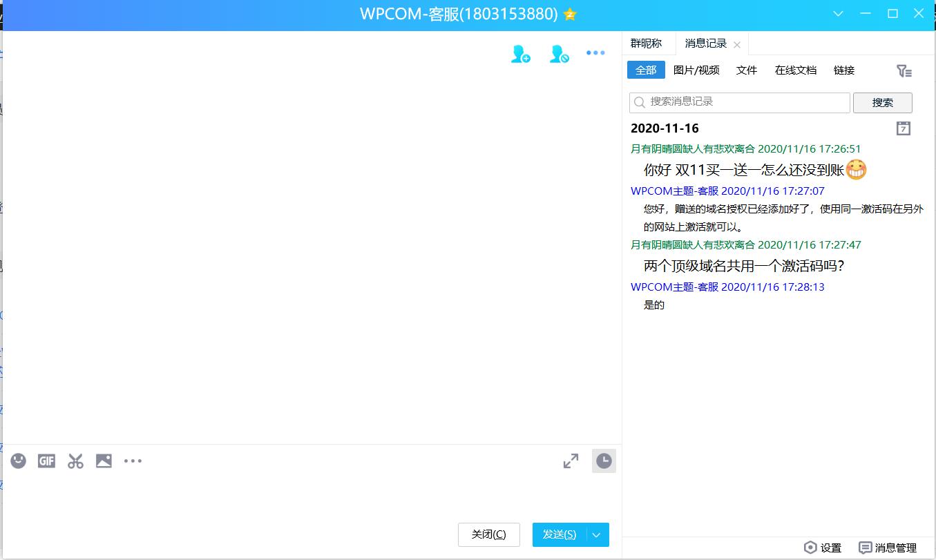Minimize the chat window

(866, 14)
